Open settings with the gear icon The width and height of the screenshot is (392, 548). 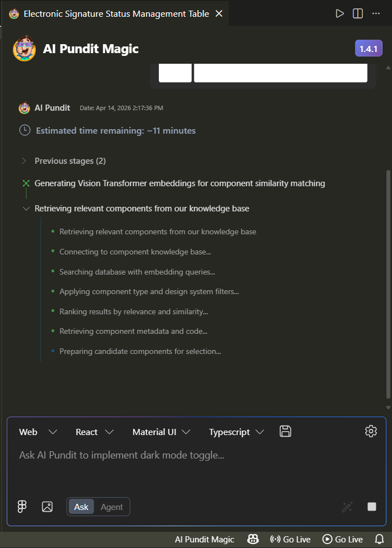pyautogui.click(x=371, y=431)
